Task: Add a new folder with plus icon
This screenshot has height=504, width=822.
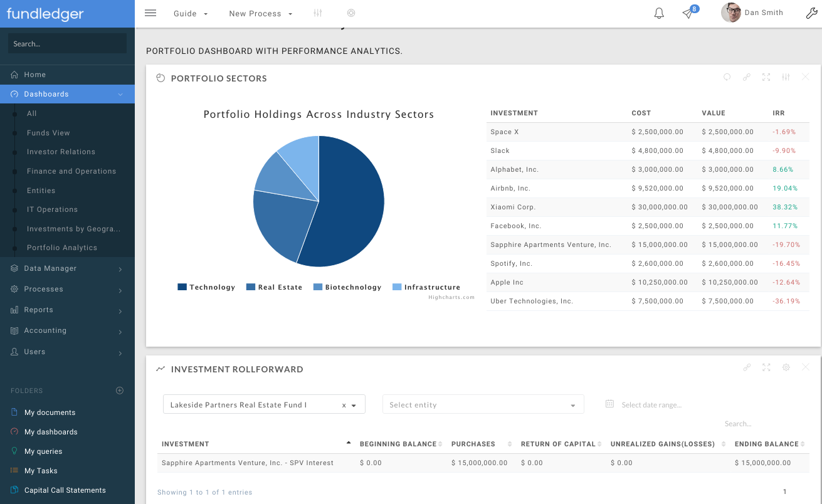Action: (120, 391)
